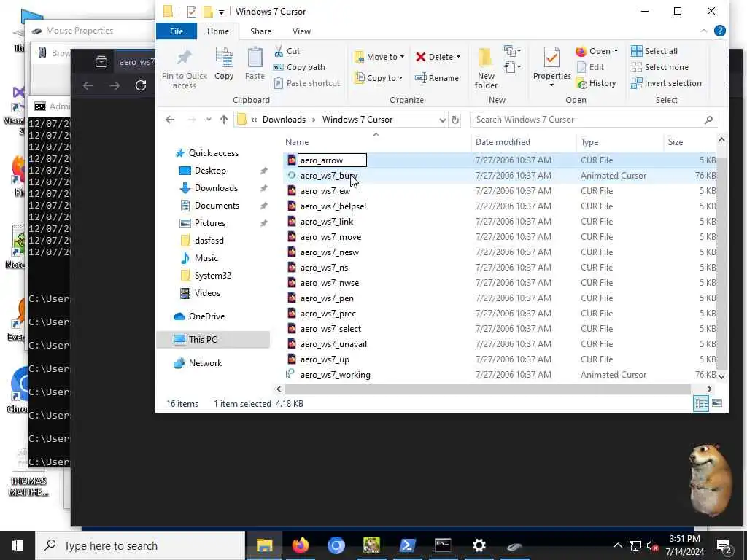Click Invert selection in ribbon

coord(666,83)
